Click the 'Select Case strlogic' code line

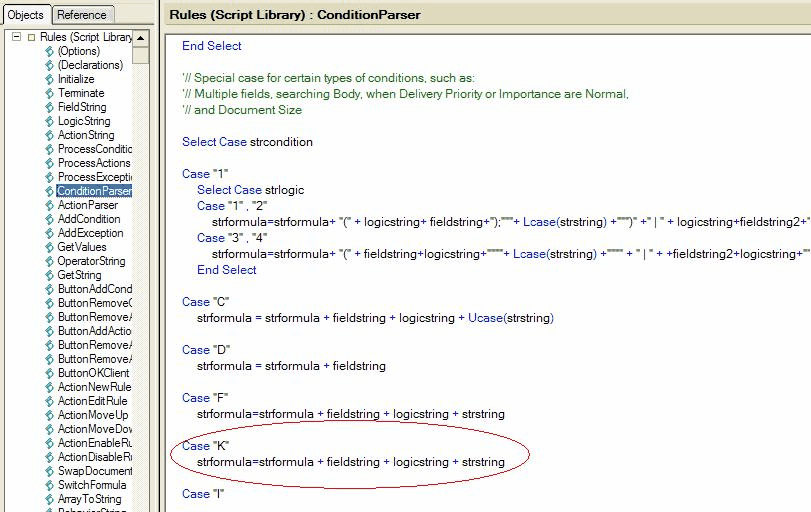point(250,190)
